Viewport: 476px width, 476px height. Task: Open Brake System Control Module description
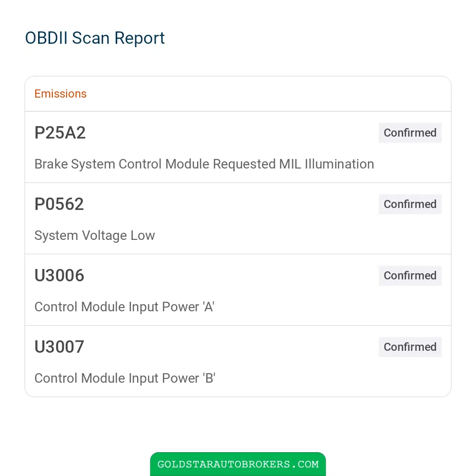click(x=204, y=164)
